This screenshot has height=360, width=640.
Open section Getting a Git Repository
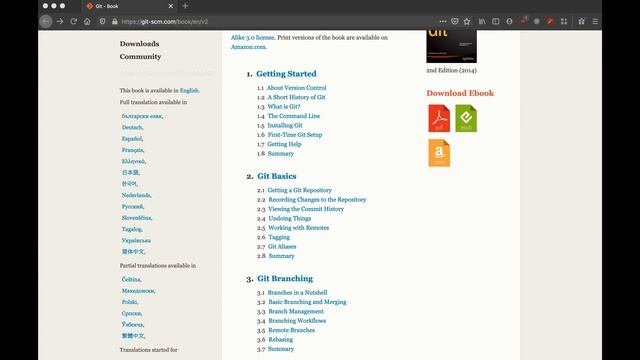point(300,190)
